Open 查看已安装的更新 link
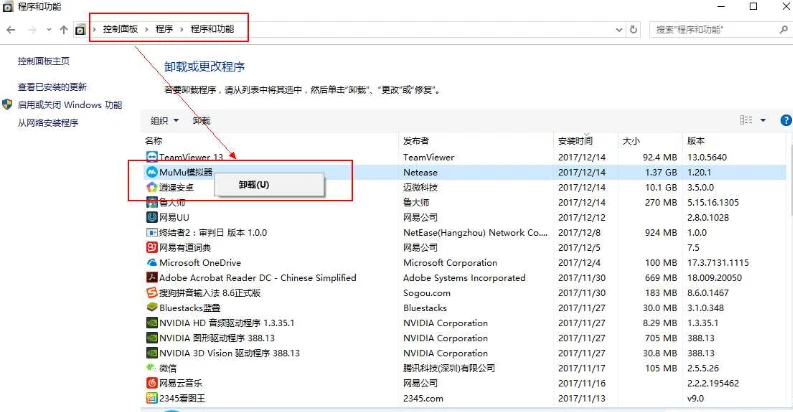The image size is (793, 412). pos(52,87)
